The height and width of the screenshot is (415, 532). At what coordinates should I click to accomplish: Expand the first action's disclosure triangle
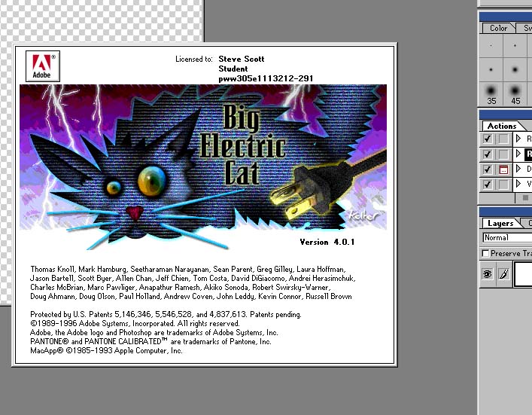[518, 139]
